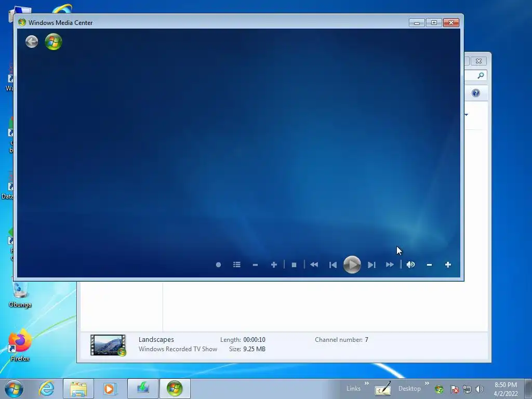Launch Windows Media Player from taskbar

[110, 389]
